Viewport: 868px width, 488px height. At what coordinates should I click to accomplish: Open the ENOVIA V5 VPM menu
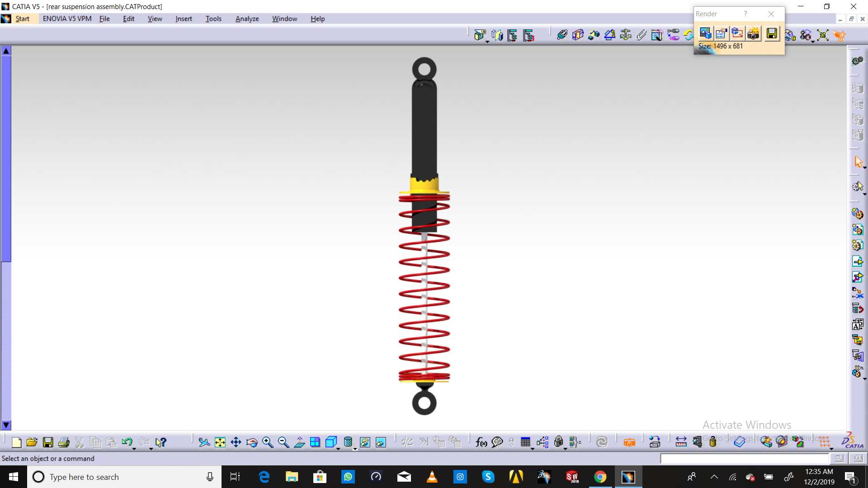(x=67, y=19)
